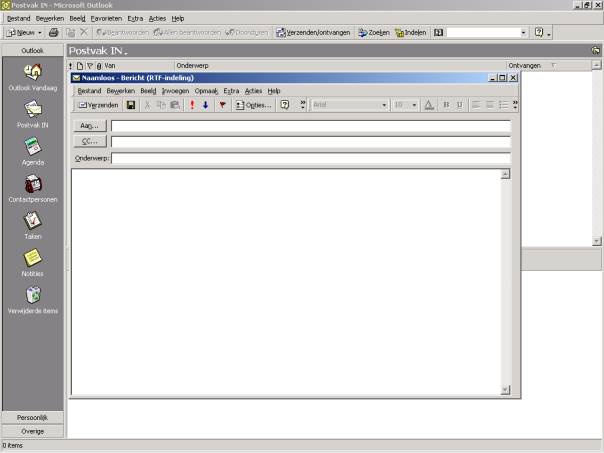Click the Aan... recipients button
Image resolution: width=604 pixels, height=453 pixels.
pos(90,126)
